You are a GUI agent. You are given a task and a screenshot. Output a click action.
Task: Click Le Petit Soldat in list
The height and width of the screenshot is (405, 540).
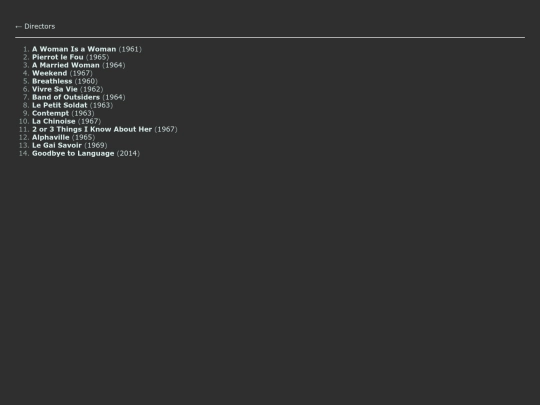pyautogui.click(x=60, y=105)
